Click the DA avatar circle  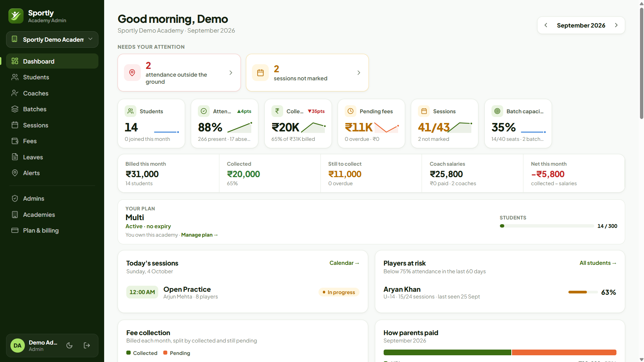(x=17, y=346)
